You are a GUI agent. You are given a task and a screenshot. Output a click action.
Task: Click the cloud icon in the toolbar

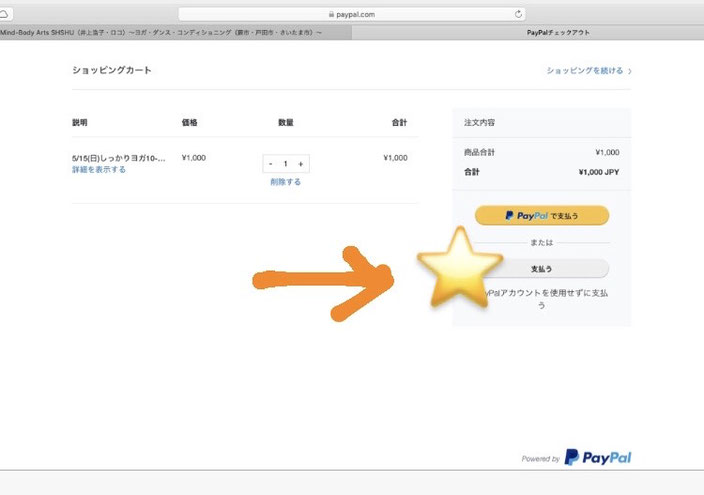pos(4,14)
